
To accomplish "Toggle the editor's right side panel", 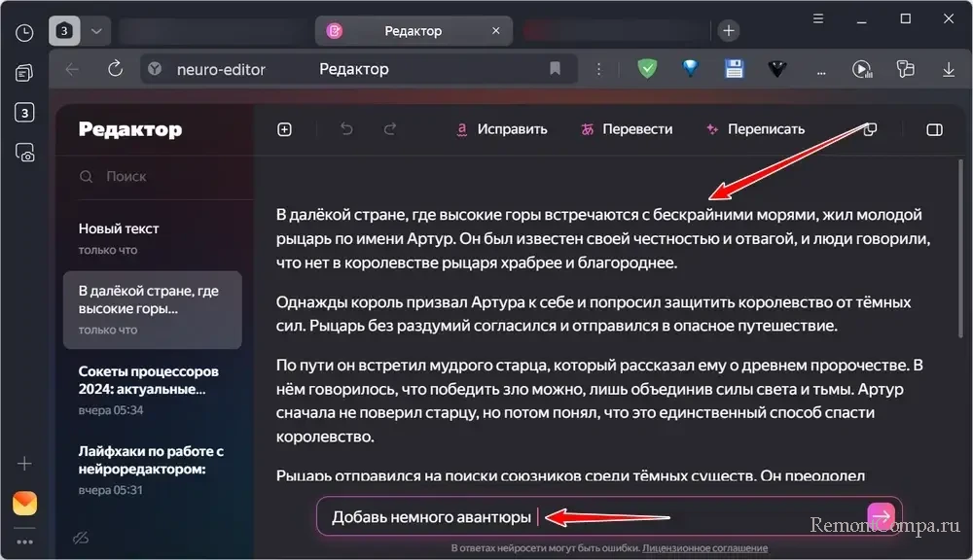I will (x=934, y=129).
